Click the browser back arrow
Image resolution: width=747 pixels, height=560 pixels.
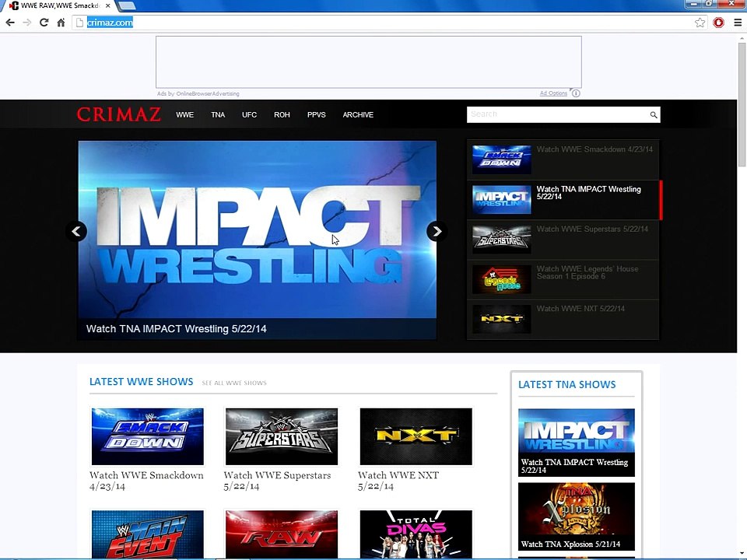(10, 23)
